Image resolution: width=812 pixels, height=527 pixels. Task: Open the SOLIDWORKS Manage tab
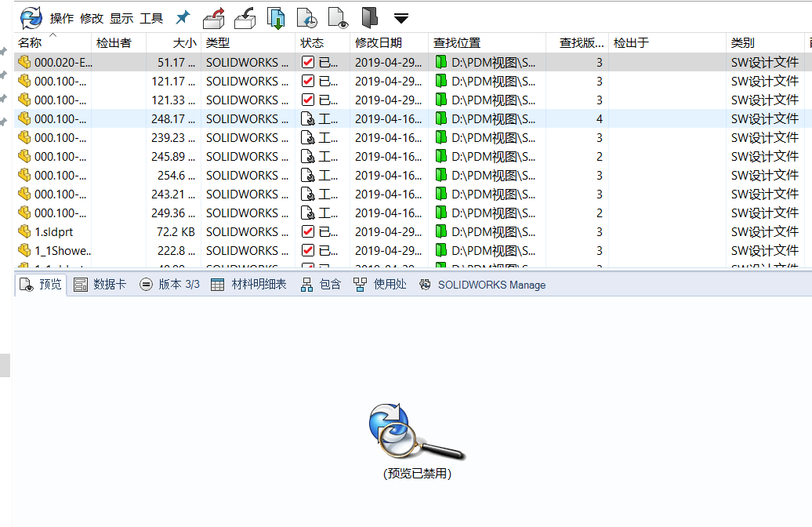coord(483,285)
